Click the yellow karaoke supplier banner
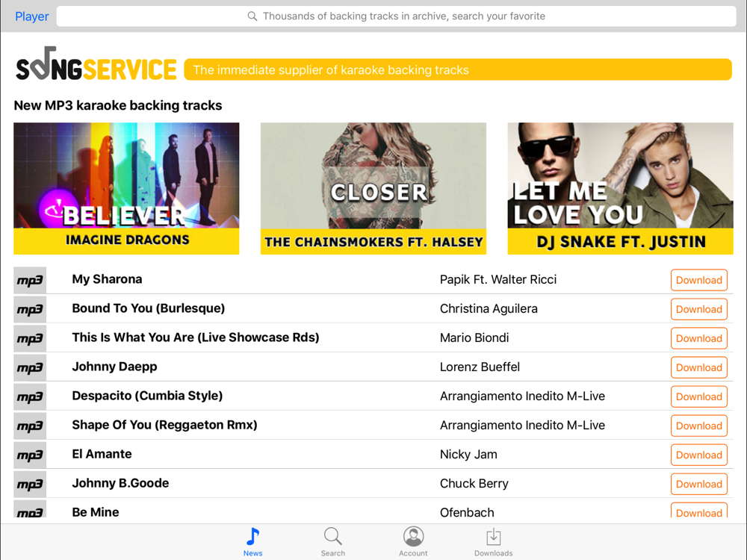The height and width of the screenshot is (560, 747). coord(457,69)
